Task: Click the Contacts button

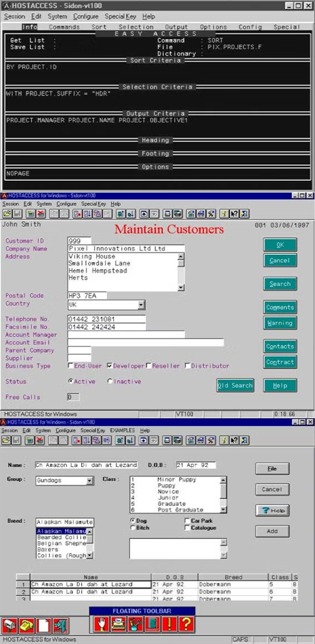Action: [x=280, y=346]
